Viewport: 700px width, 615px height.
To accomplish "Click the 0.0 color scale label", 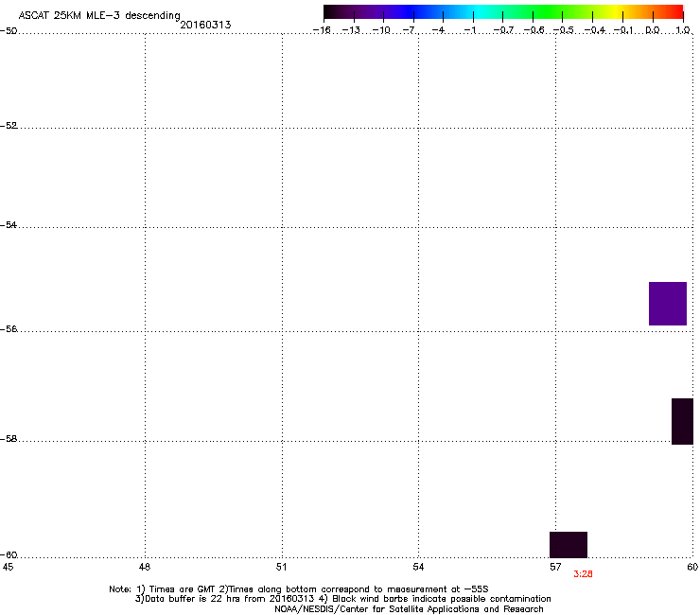I will (x=653, y=30).
